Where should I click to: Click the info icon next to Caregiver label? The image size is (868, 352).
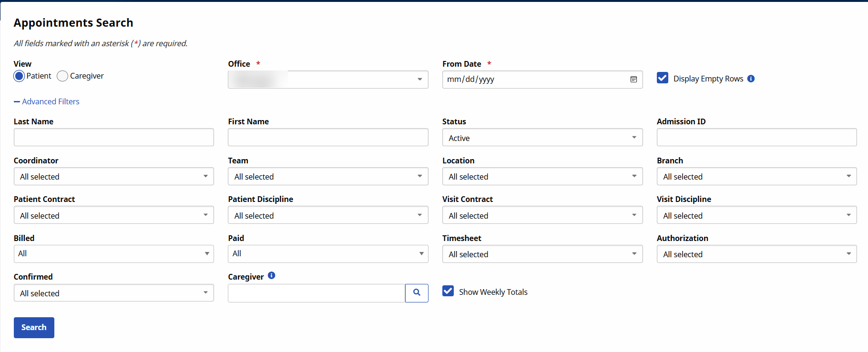coord(271,275)
